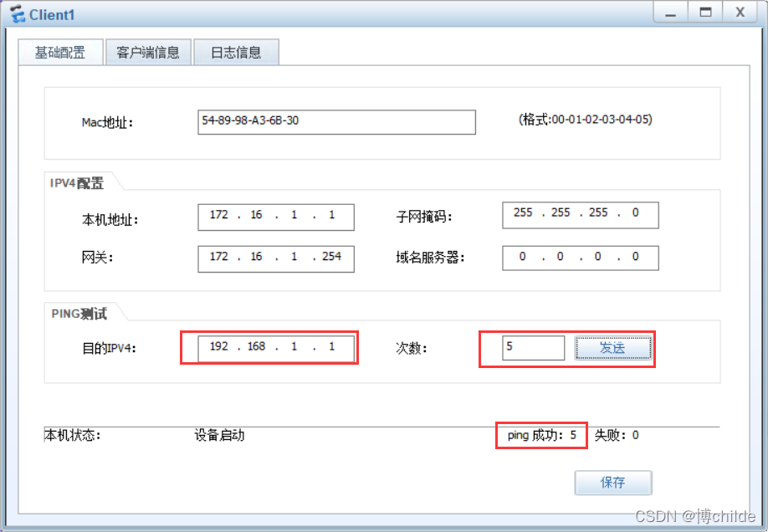
Task: Switch to the 基础配置 tab
Action: point(61,53)
